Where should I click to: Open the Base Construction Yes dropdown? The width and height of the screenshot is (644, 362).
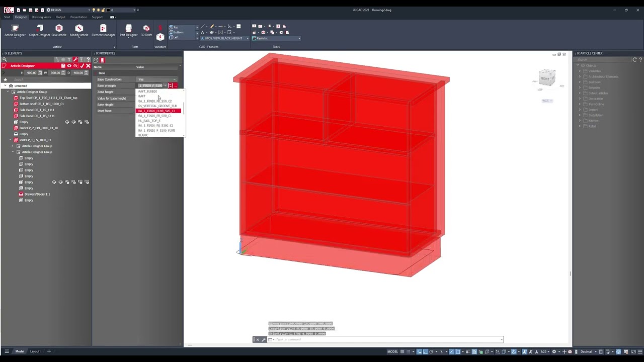157,79
